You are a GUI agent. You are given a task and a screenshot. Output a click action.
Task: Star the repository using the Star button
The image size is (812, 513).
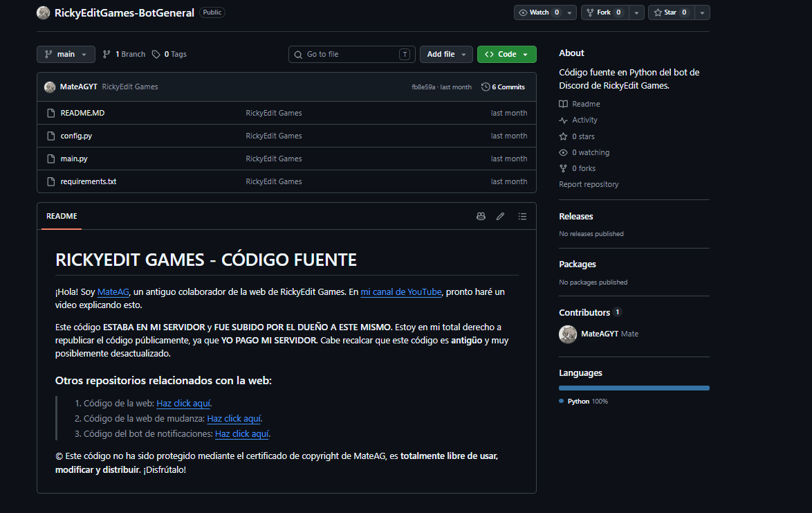click(671, 12)
